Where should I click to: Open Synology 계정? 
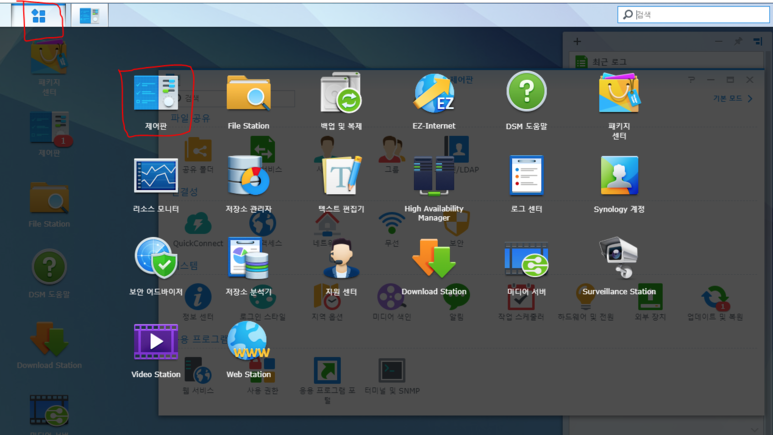coord(619,185)
